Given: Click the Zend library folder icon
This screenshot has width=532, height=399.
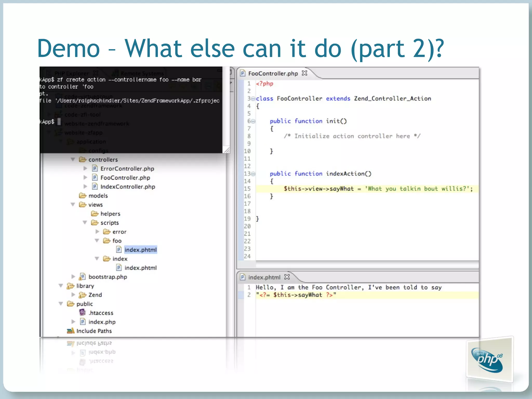Looking at the screenshot, I should point(82,295).
